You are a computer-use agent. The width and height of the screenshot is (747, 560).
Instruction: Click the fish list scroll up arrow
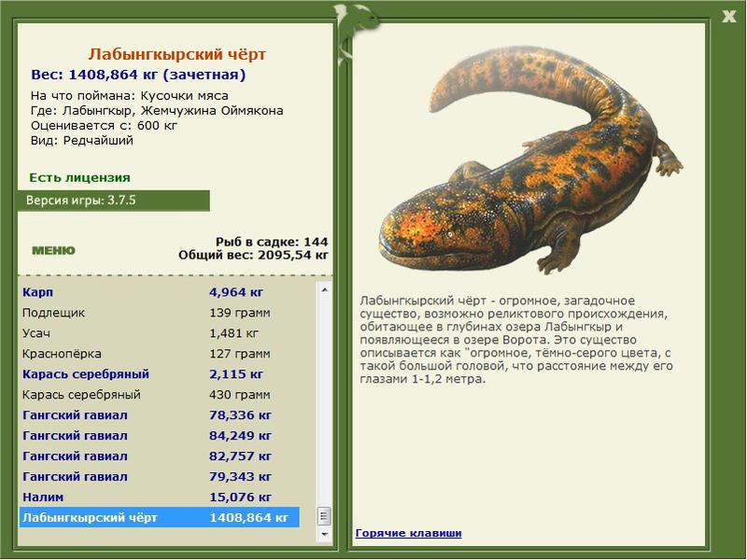pos(324,289)
